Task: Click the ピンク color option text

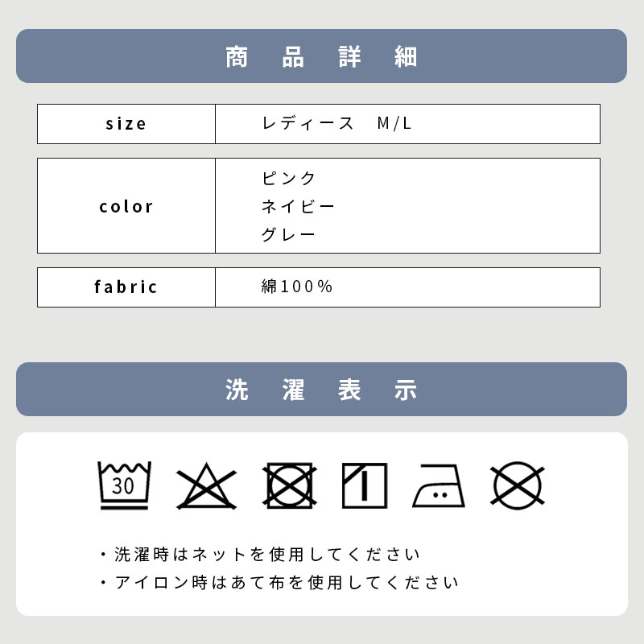Action: (288, 178)
